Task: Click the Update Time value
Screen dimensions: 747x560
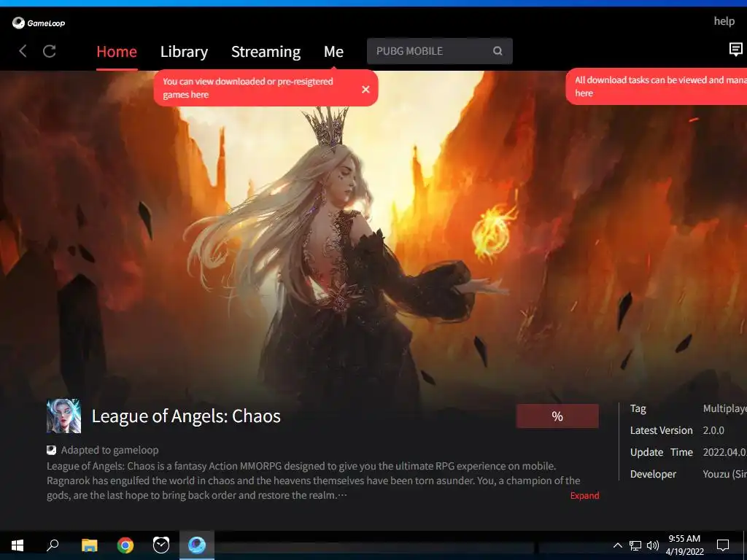Action: tap(724, 452)
